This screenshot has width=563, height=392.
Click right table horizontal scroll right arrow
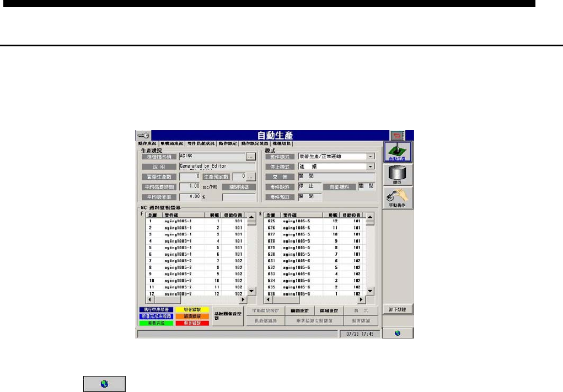pyautogui.click(x=361, y=299)
